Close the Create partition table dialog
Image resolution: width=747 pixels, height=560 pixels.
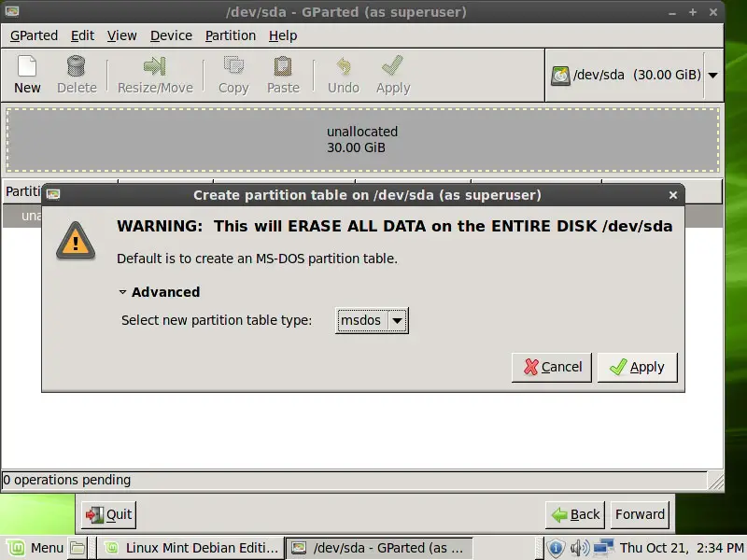[672, 195]
